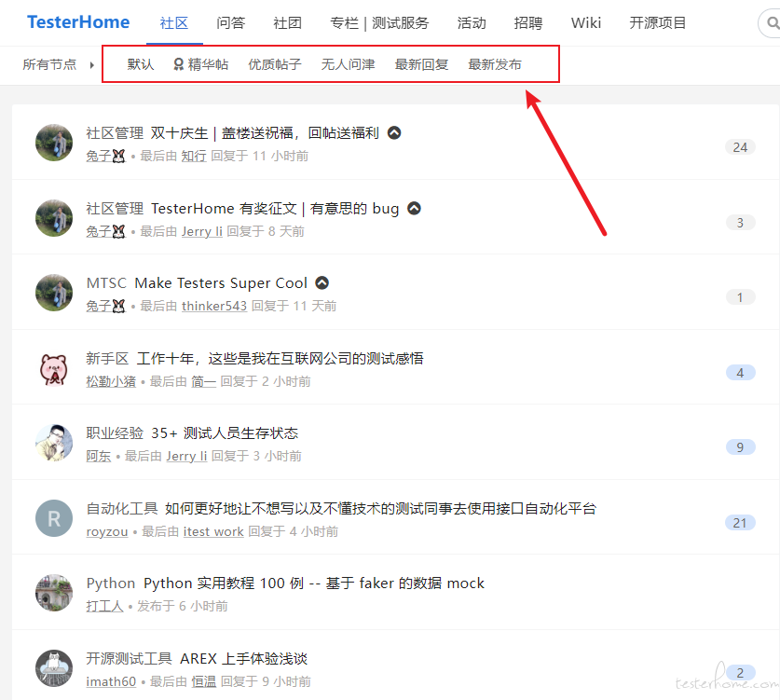Click avatar of the 双十庆生 post author
The height and width of the screenshot is (700, 780).
pos(54,143)
